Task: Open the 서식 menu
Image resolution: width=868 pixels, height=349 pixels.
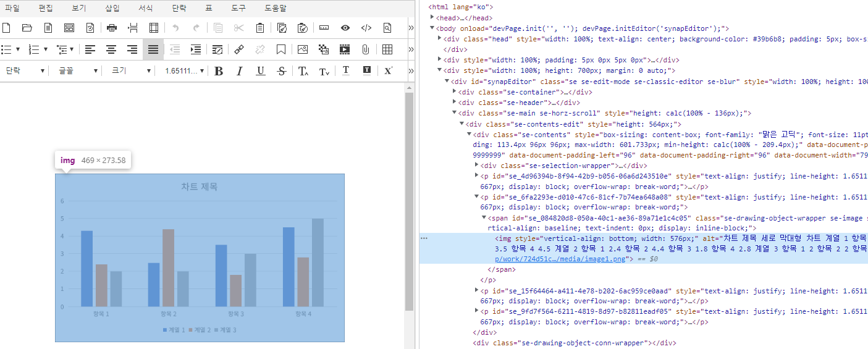Action: 146,8
